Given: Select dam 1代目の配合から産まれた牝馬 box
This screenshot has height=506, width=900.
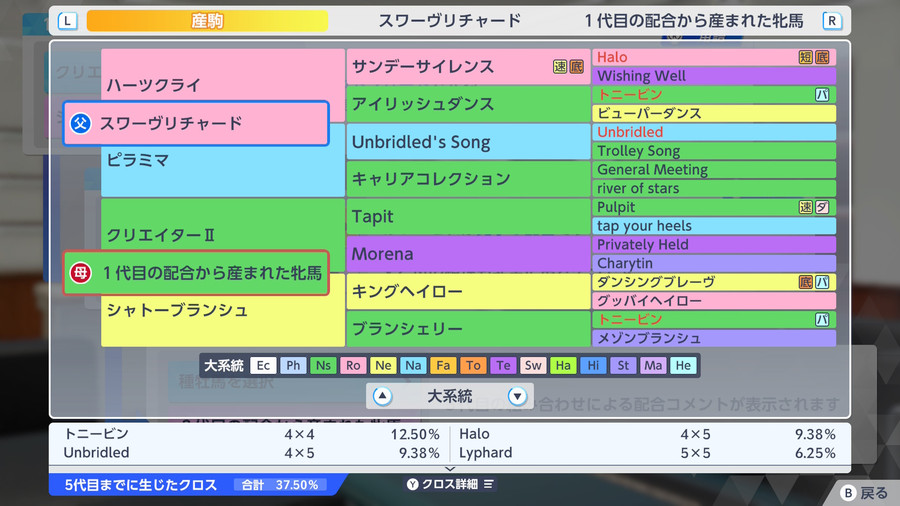Looking at the screenshot, I should 196,273.
